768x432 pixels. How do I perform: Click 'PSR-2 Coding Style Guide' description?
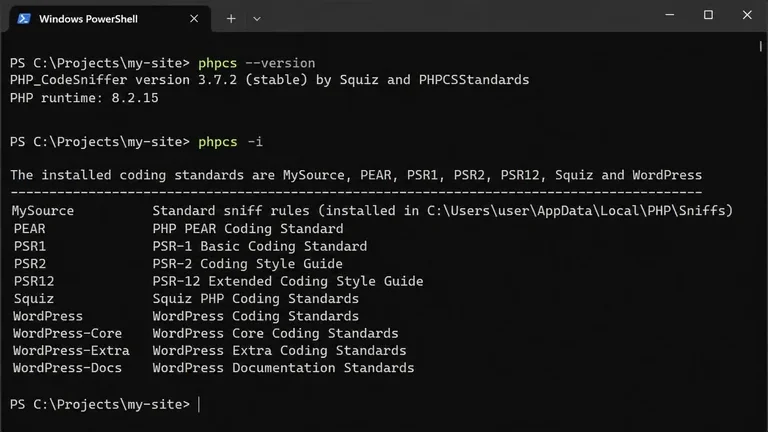pos(247,264)
